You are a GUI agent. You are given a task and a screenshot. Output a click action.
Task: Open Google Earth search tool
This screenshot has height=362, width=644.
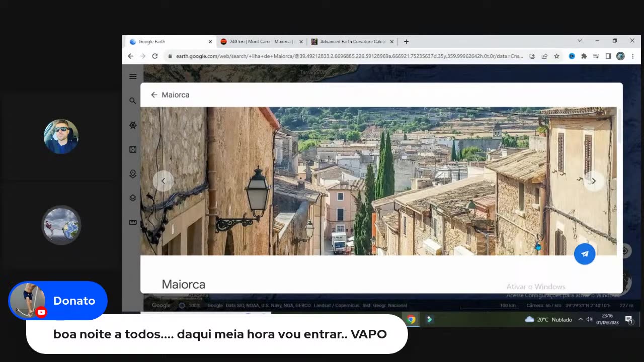click(133, 101)
